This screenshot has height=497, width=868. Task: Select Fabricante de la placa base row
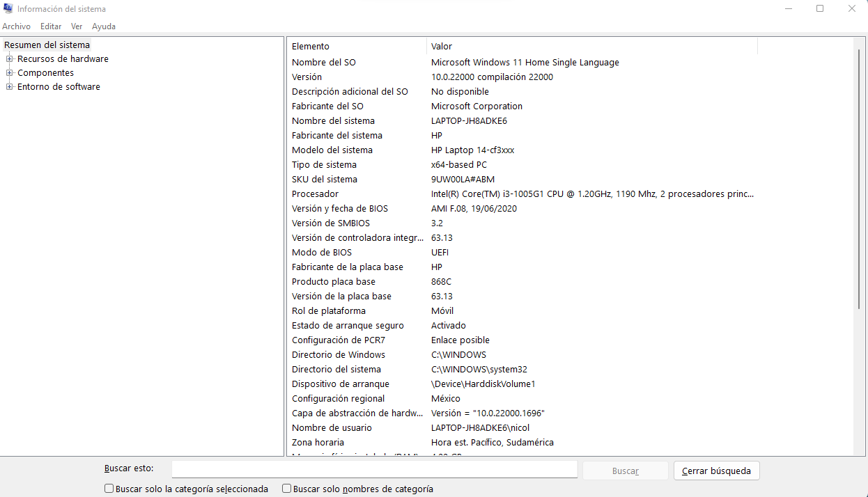pyautogui.click(x=522, y=267)
